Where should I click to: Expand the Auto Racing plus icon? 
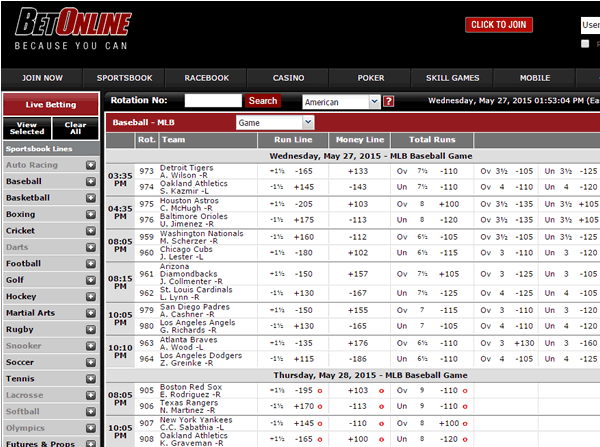coord(91,165)
